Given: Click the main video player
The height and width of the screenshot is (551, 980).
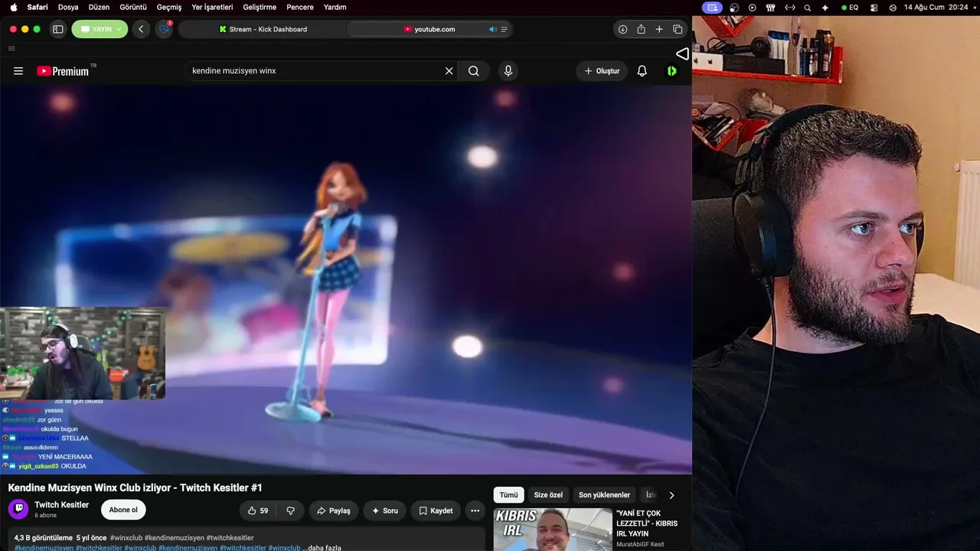Looking at the screenshot, I should pyautogui.click(x=346, y=279).
